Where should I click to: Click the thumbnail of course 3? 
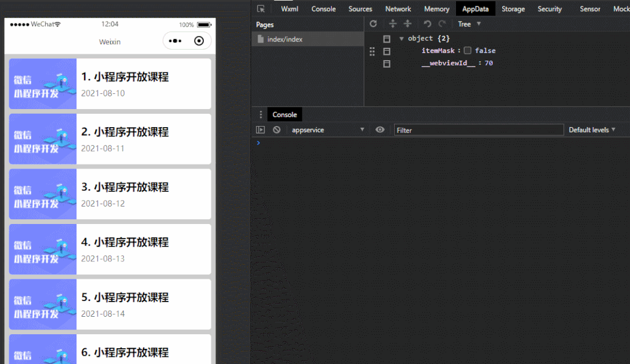43,194
